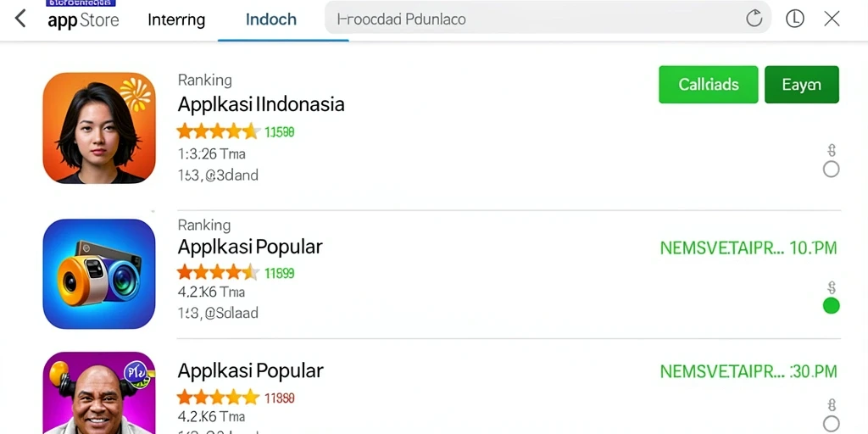Screen dimensions: 868x434
Task: Select radio button for third app row
Action: coord(831,424)
